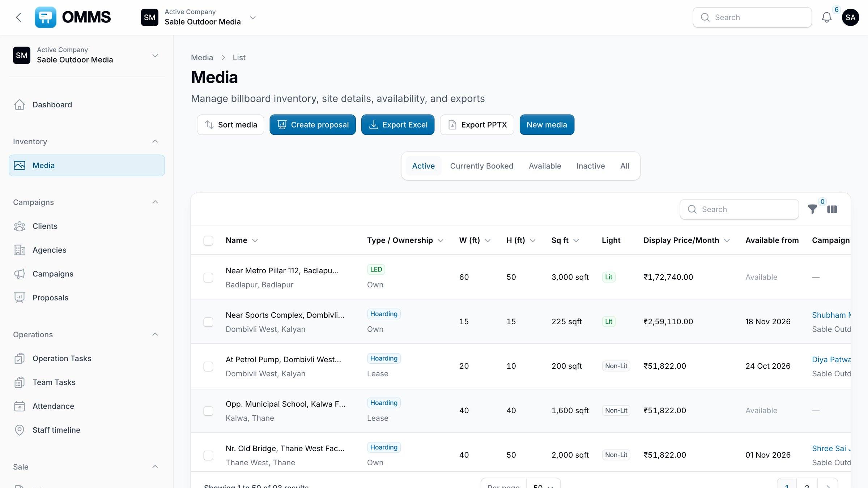The height and width of the screenshot is (488, 868).
Task: Sort table by Display Price/Month column
Action: (x=686, y=240)
